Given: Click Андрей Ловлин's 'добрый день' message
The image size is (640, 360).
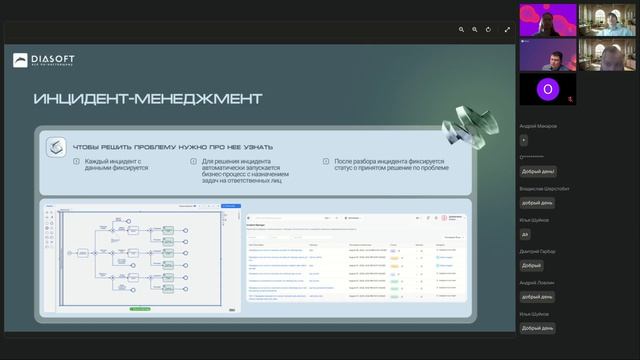Looking at the screenshot, I should (537, 297).
